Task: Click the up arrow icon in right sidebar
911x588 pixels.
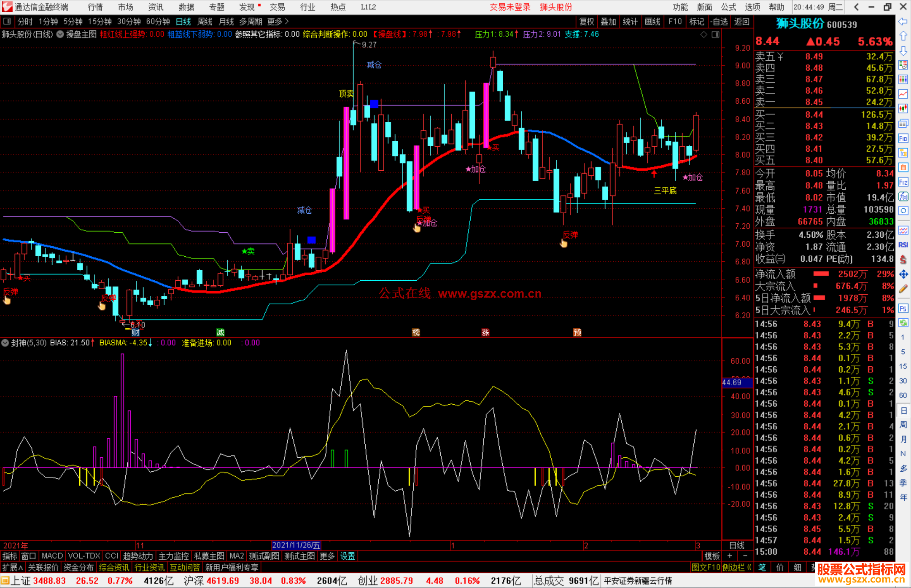Action: pos(903,36)
